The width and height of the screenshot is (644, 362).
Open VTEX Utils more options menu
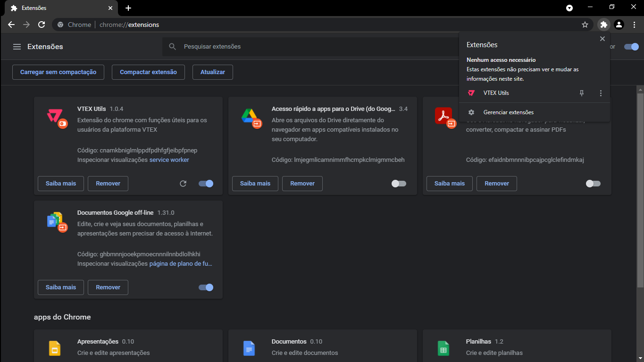[x=601, y=93]
